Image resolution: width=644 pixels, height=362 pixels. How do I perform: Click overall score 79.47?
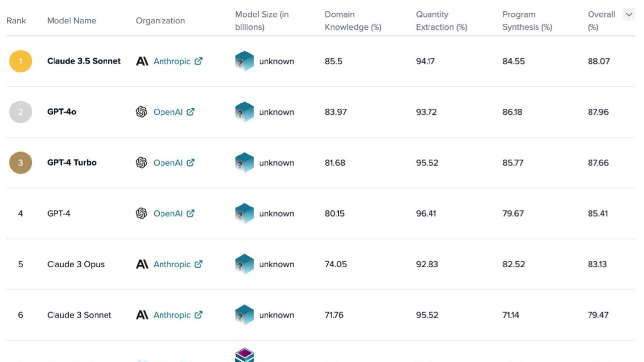(598, 315)
